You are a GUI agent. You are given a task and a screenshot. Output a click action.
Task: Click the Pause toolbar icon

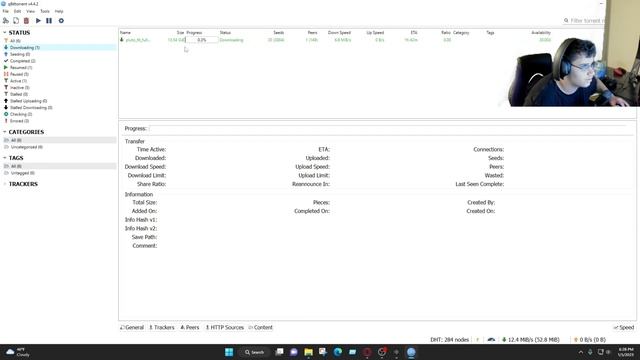point(49,20)
